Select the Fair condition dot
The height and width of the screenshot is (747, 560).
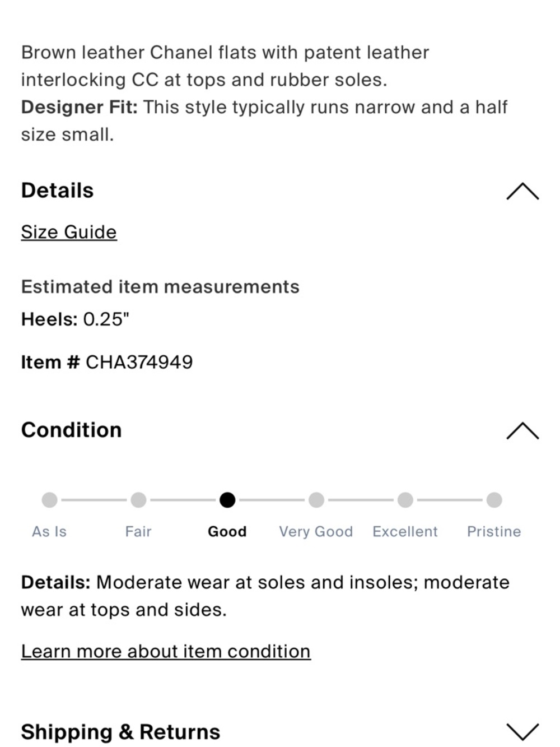pos(138,500)
